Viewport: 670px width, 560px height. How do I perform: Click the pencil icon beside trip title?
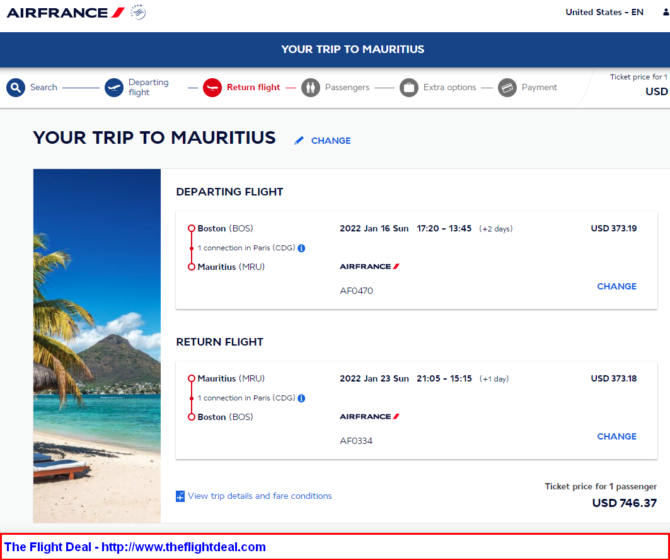pos(299,141)
